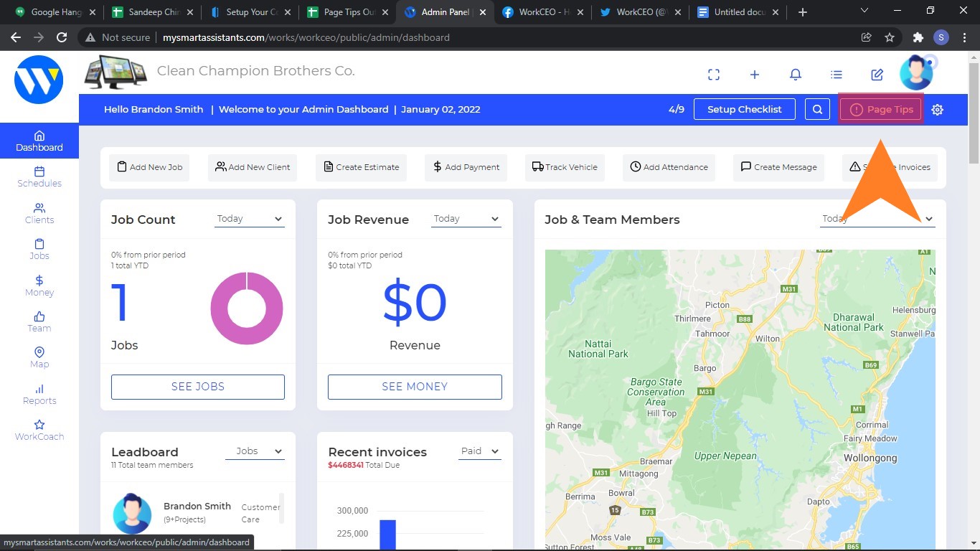Click Brandon Smith name in Leadboard
The image size is (980, 551).
197,506
